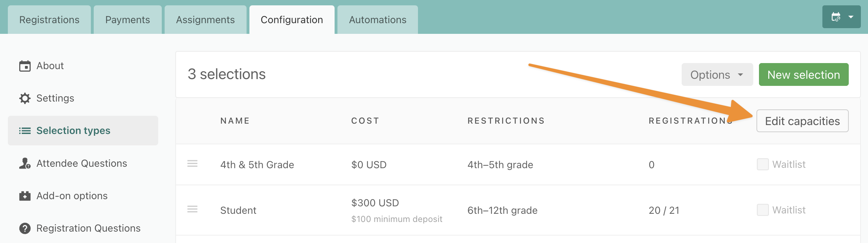Click the Selection types list icon
This screenshot has width=868, height=243.
25,131
